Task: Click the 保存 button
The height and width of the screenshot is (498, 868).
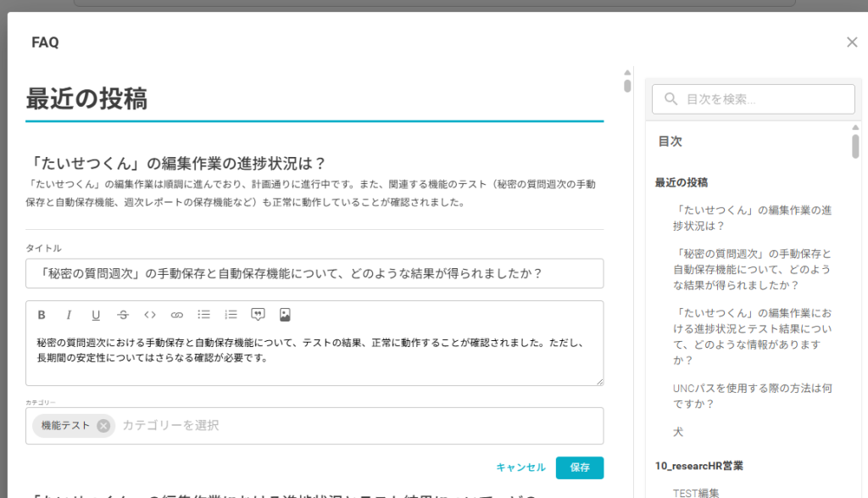Action: click(580, 467)
